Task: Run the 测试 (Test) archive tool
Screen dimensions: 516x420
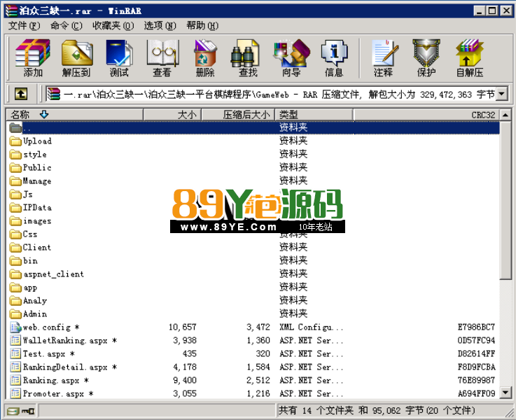Action: tap(119, 58)
